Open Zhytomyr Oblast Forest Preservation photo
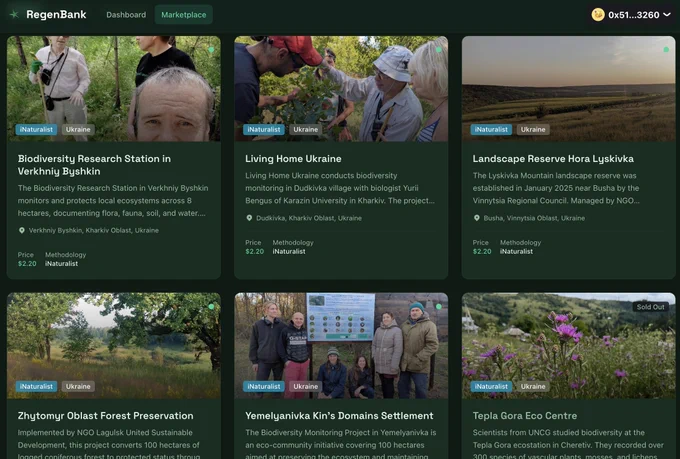This screenshot has width=680, height=459. (114, 346)
